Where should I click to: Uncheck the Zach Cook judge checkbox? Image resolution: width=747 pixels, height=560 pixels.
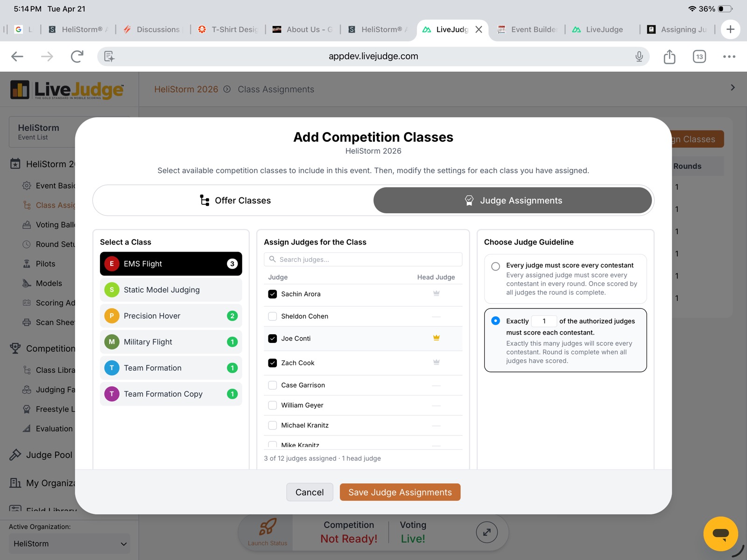[273, 363]
